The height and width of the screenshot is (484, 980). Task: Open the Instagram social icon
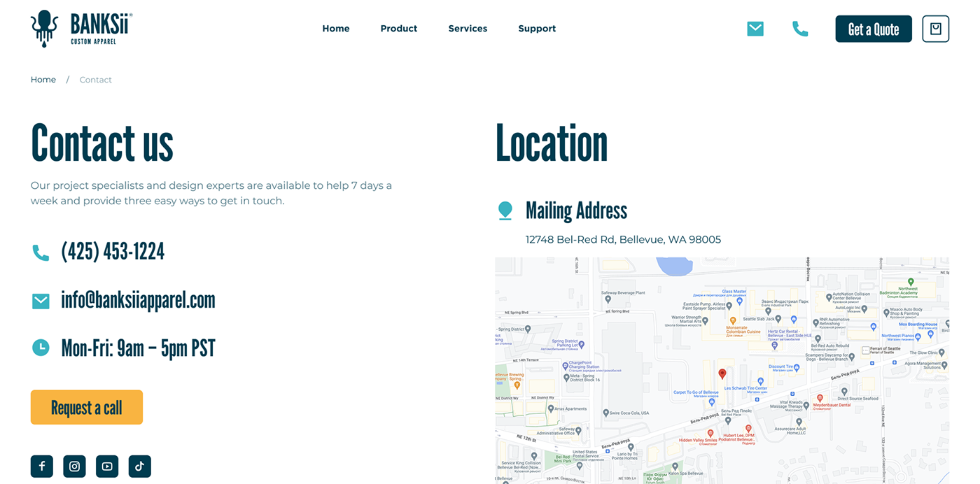click(74, 467)
